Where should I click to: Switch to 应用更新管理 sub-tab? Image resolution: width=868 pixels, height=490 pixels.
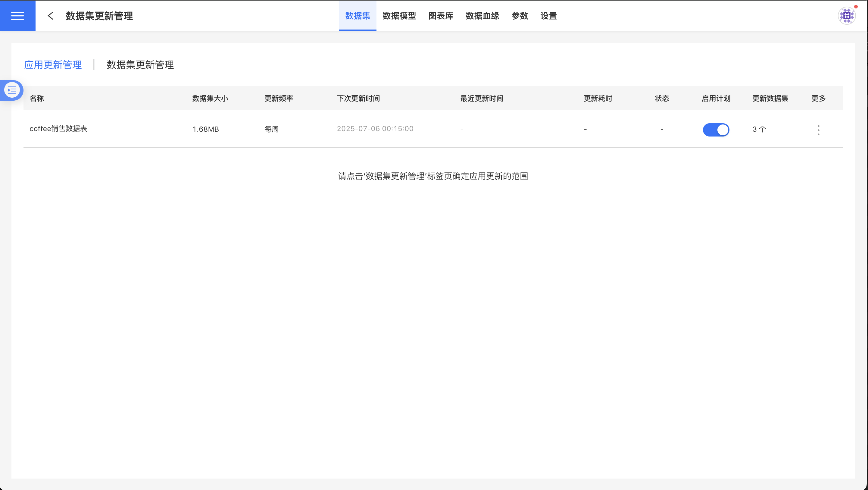(53, 65)
